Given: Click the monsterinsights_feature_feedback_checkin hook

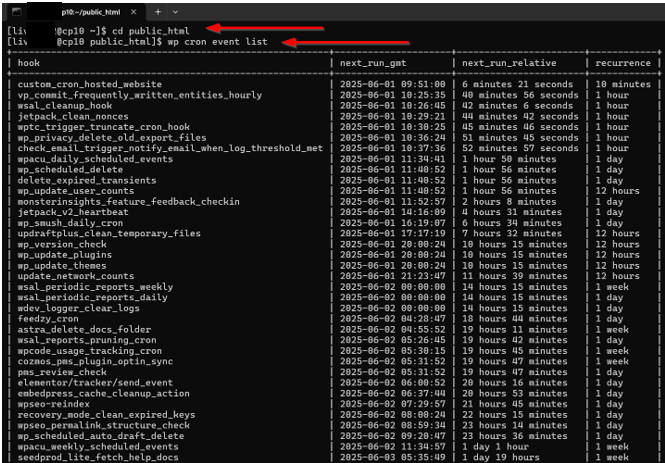Looking at the screenshot, I should pos(128,201).
